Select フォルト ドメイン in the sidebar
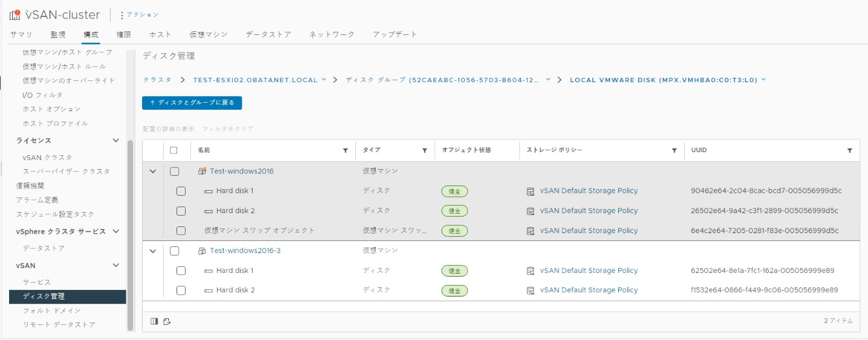Viewport: 868px width, 340px height. coord(51,310)
